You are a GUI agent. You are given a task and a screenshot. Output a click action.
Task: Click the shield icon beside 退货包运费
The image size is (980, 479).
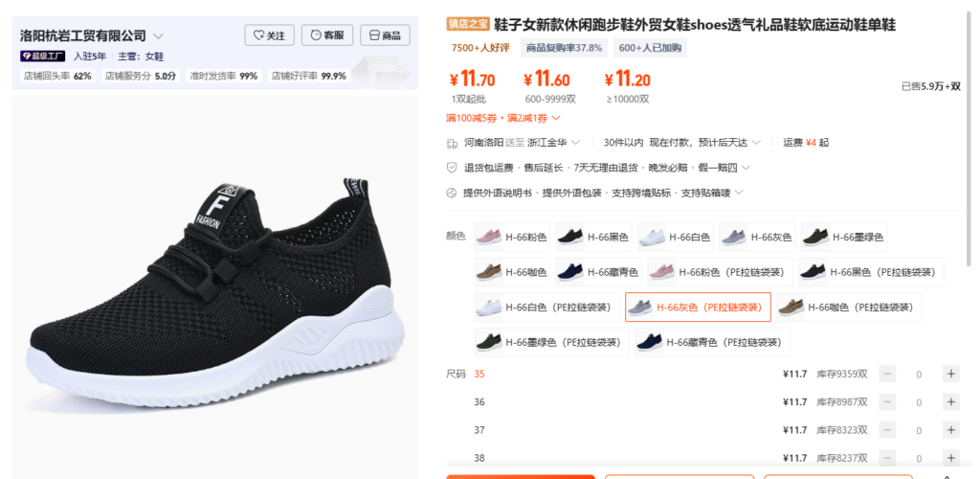pos(452,168)
